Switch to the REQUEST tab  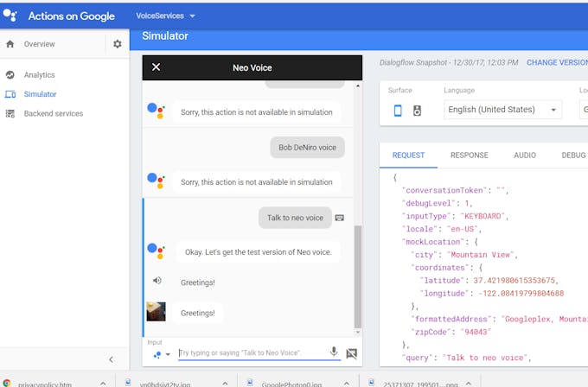click(x=408, y=155)
